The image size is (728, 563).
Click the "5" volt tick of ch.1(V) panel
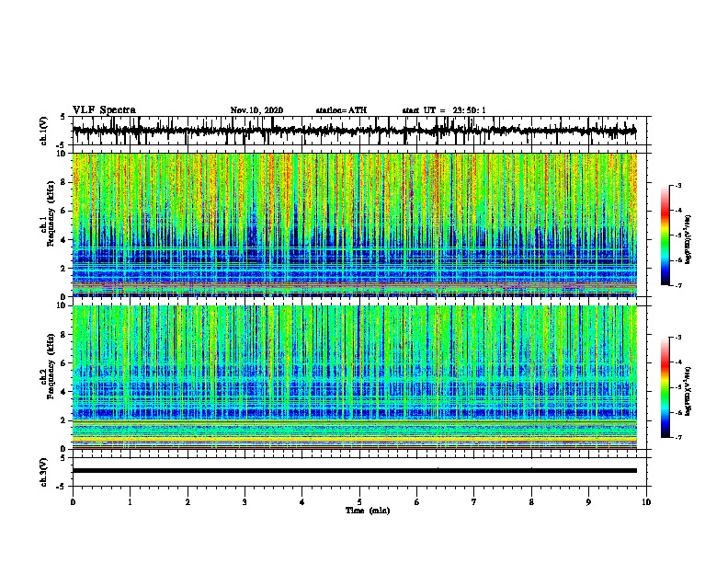63,117
